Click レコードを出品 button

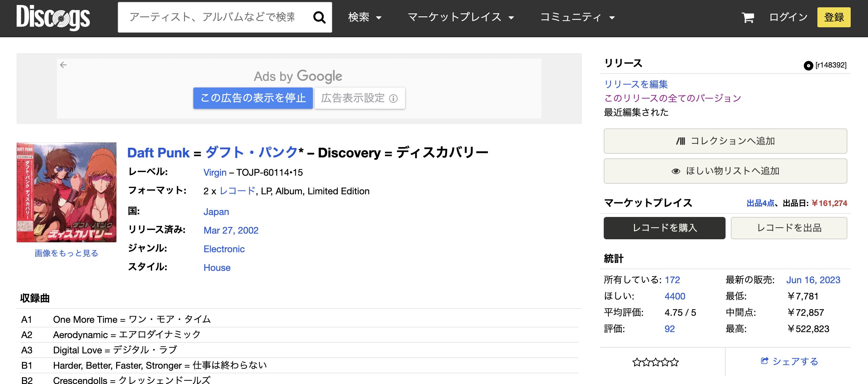[x=788, y=228]
